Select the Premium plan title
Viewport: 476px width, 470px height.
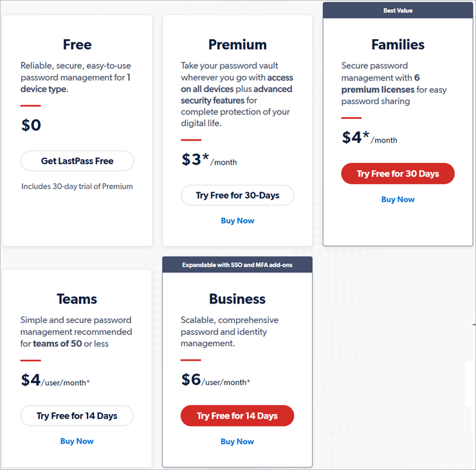click(x=237, y=44)
